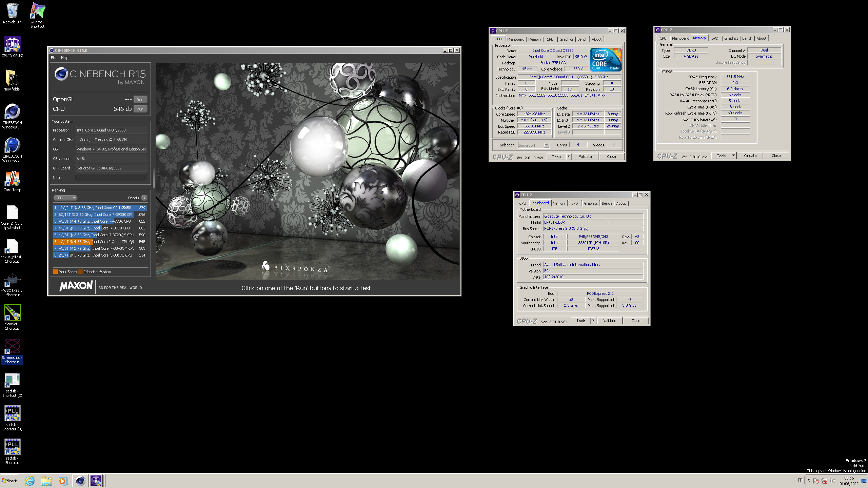Expand the ranking Details arrow

tap(144, 198)
